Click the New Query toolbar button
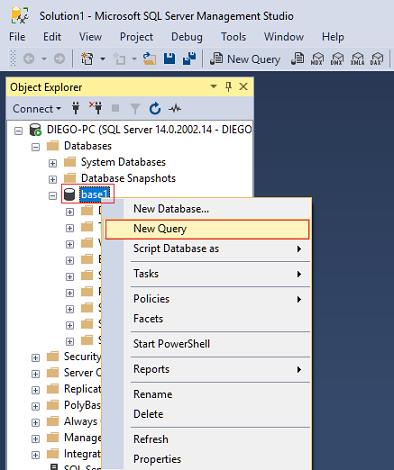394x470 pixels. [x=245, y=59]
